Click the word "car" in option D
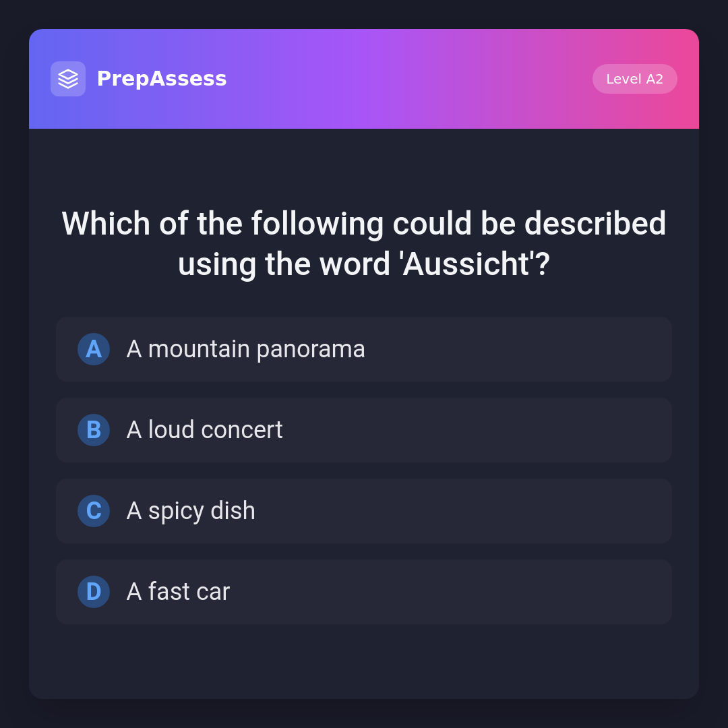The height and width of the screenshot is (728, 728). 214,592
